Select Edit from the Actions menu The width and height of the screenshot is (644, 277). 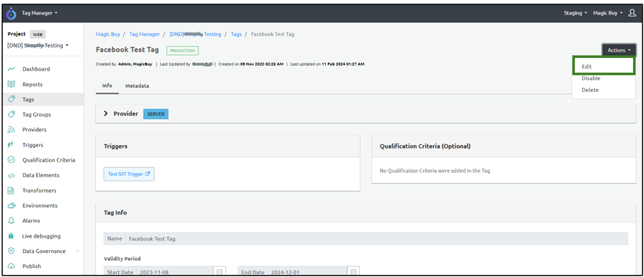[x=587, y=66]
